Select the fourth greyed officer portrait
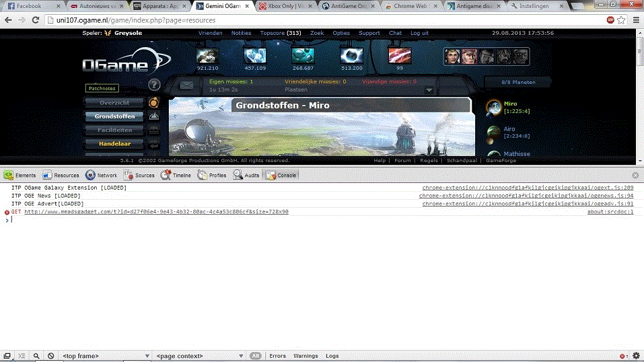The image size is (644, 362). [x=504, y=57]
